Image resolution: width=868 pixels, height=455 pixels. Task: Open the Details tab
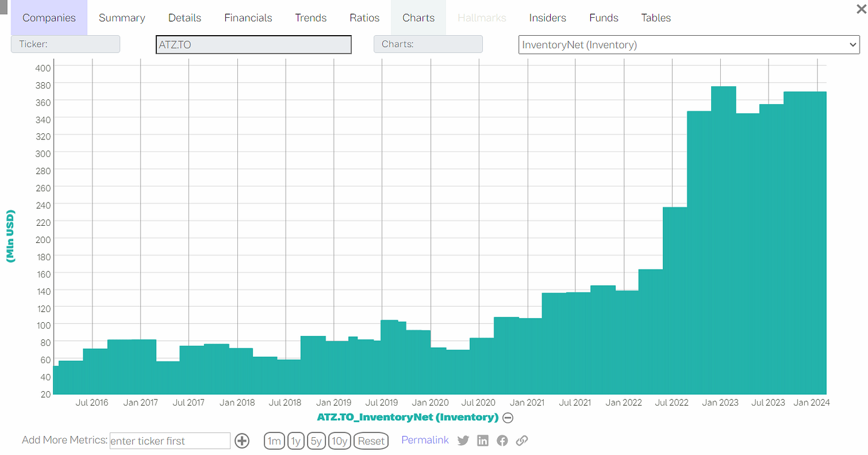tap(185, 18)
